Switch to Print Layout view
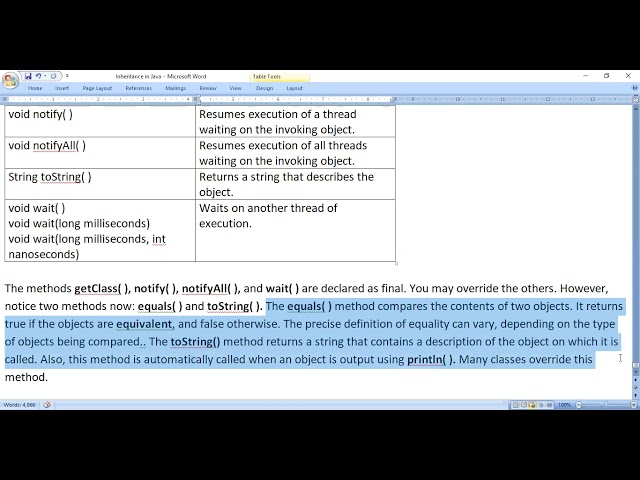Viewport: 640px width, 480px height. point(516,405)
